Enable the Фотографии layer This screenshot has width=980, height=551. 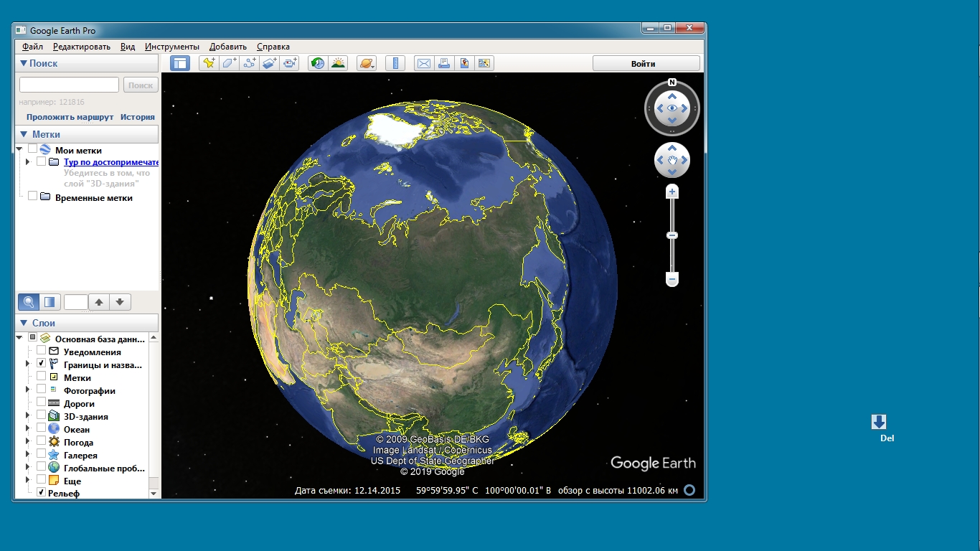pos(41,390)
